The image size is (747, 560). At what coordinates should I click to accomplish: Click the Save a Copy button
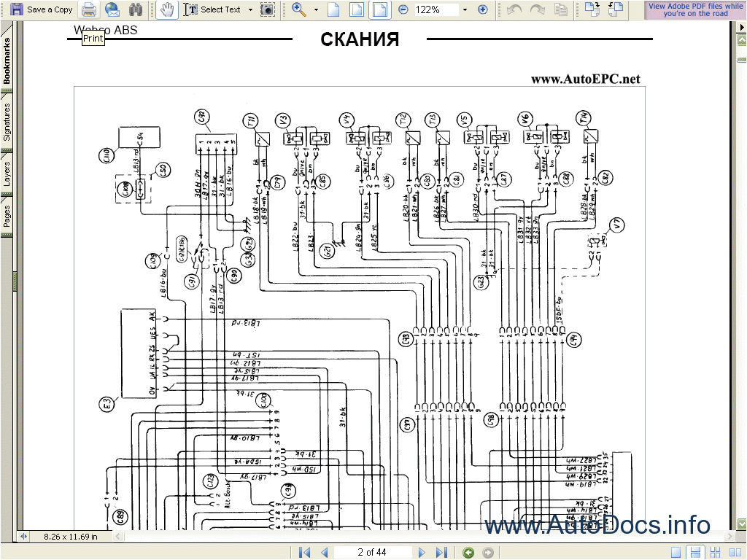point(42,9)
